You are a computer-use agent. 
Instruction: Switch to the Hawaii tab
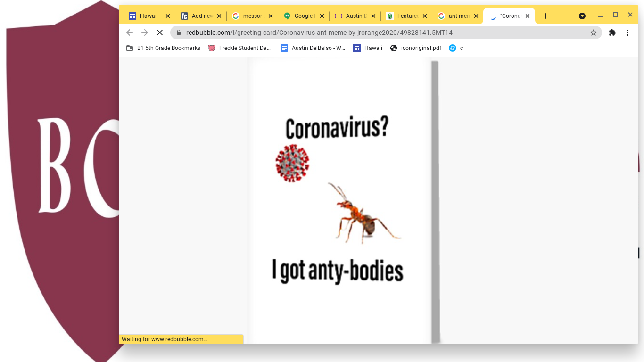(149, 16)
